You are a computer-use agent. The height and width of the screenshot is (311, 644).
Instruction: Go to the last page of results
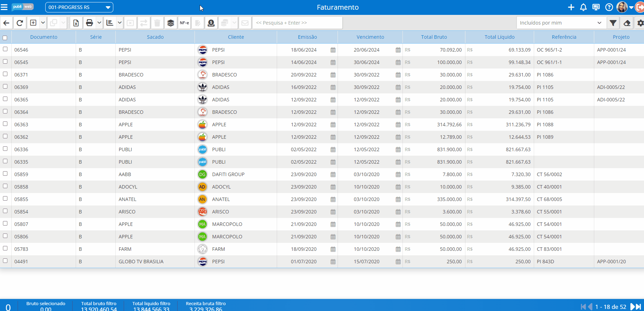point(639,307)
